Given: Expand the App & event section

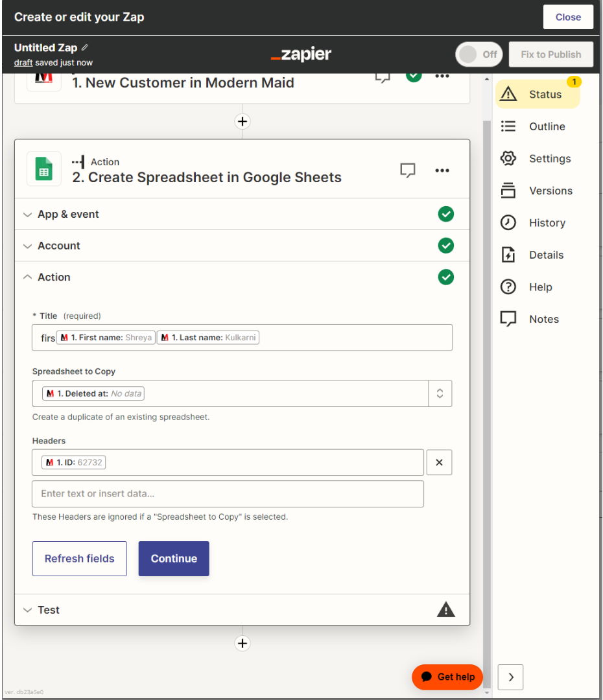Looking at the screenshot, I should click(242, 215).
